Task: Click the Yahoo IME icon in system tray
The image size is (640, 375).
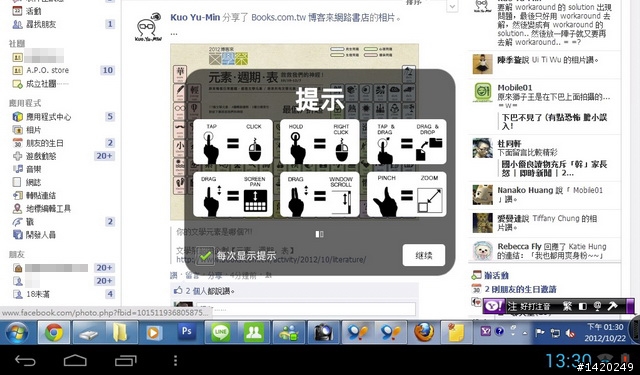Action: coord(485,332)
